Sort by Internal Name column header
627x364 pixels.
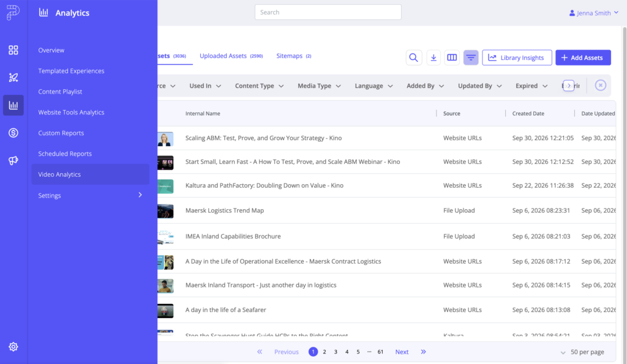pyautogui.click(x=203, y=113)
